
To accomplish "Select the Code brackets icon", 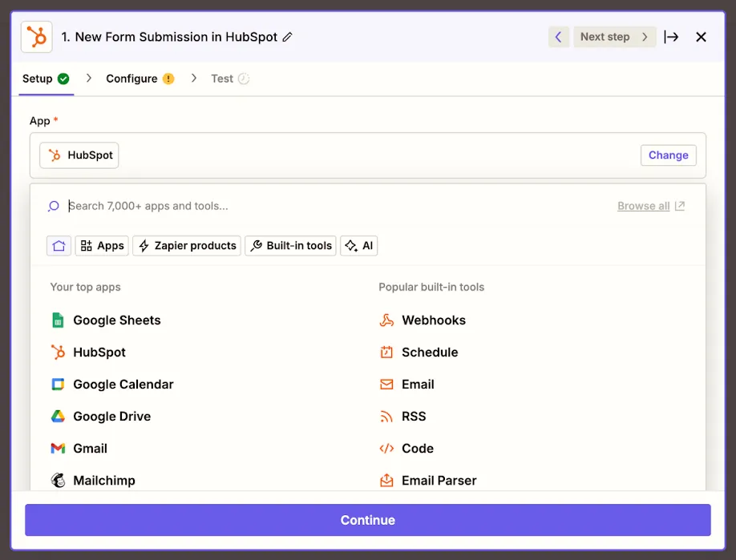I will pyautogui.click(x=386, y=449).
